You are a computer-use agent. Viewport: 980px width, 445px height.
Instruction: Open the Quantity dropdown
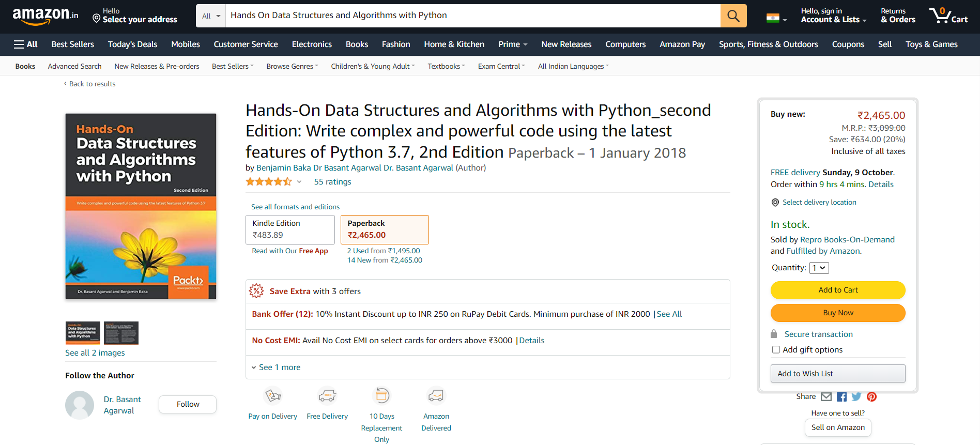pos(819,268)
